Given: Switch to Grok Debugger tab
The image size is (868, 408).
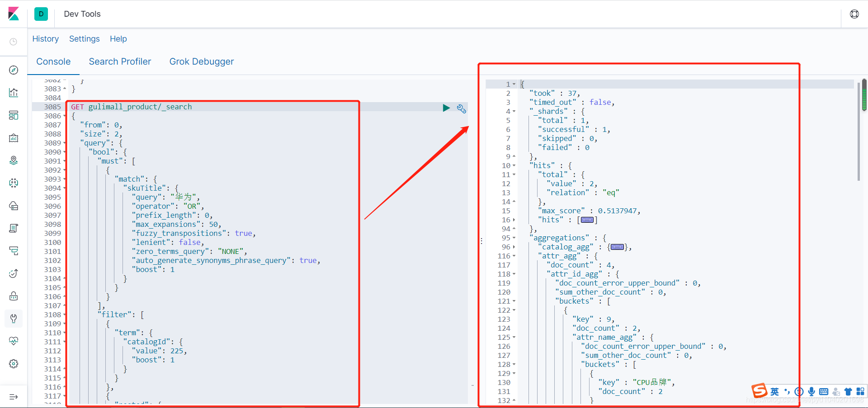Looking at the screenshot, I should [202, 61].
